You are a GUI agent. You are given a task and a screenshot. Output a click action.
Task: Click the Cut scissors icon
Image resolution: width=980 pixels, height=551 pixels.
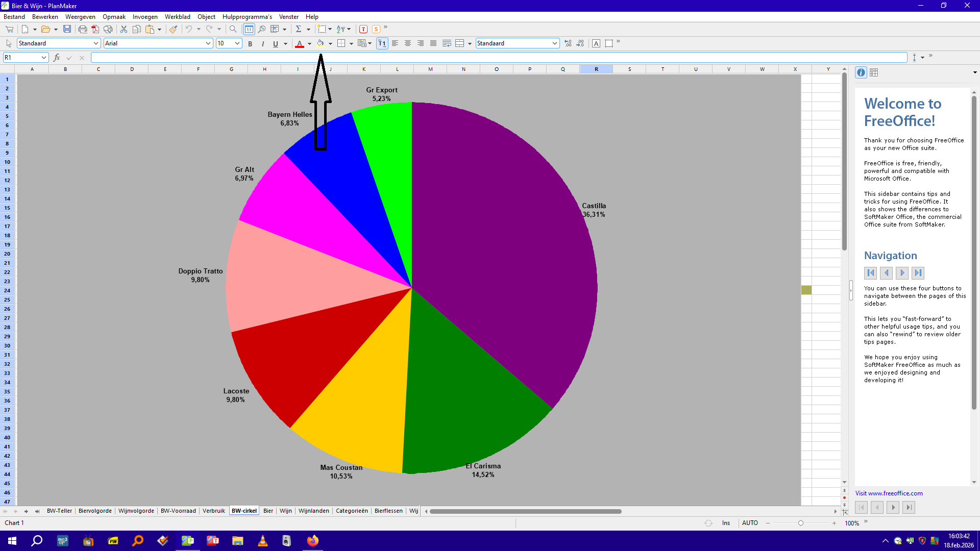point(124,29)
